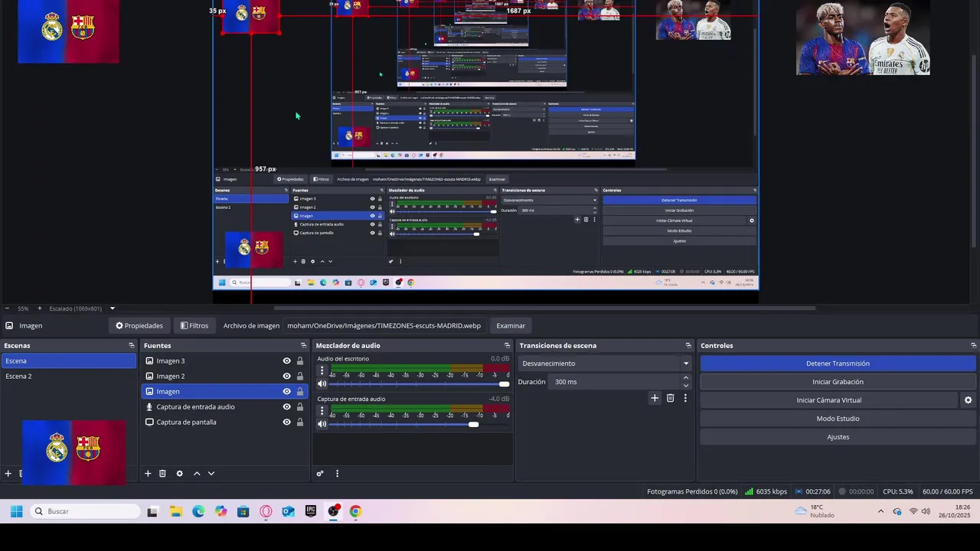The image size is (980, 551).
Task: Open Mezclador de audio options menu dots
Action: [x=337, y=474]
